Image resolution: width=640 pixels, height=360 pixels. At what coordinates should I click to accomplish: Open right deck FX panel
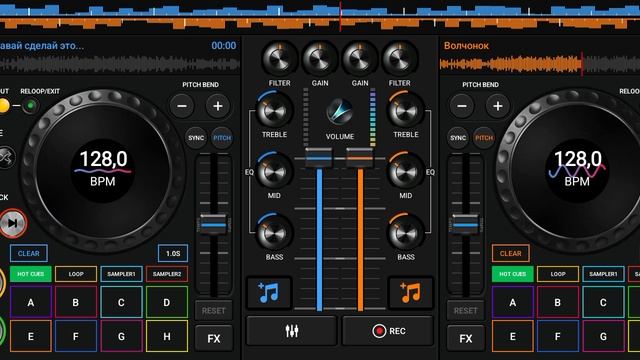tap(466, 338)
